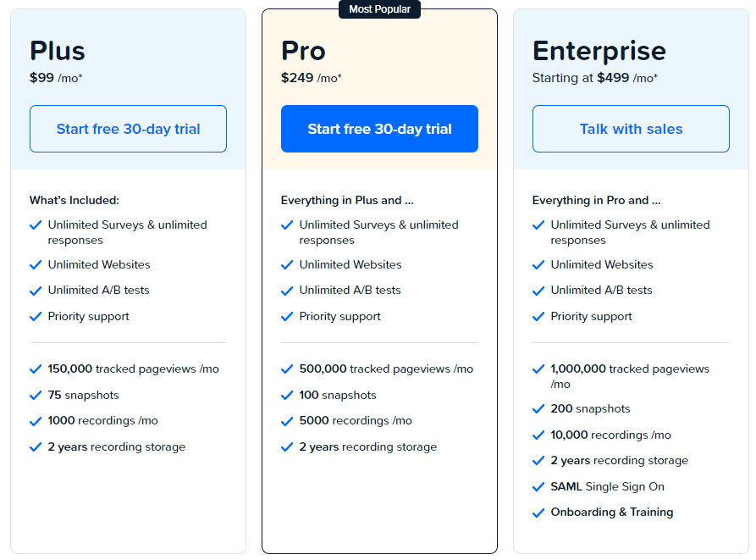
Task: Click checkmark beside Plus 150,000 tracked pageviews
Action: click(36, 369)
